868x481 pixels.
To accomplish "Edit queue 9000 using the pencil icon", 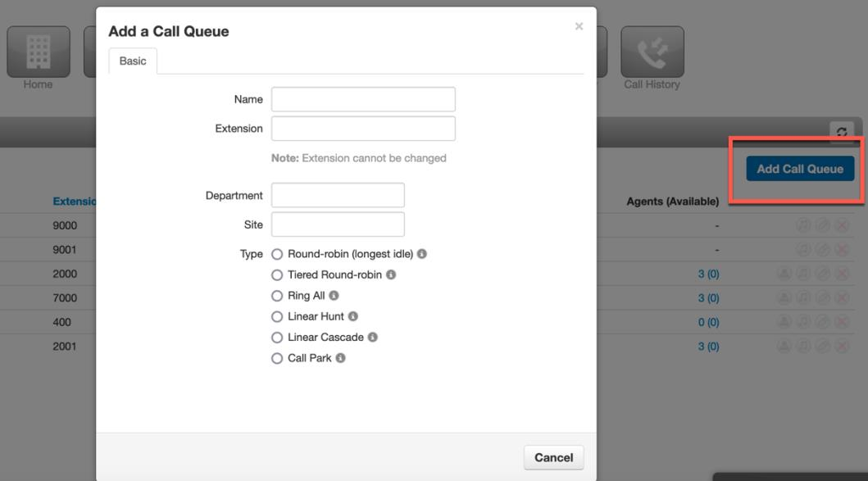I will coord(823,225).
